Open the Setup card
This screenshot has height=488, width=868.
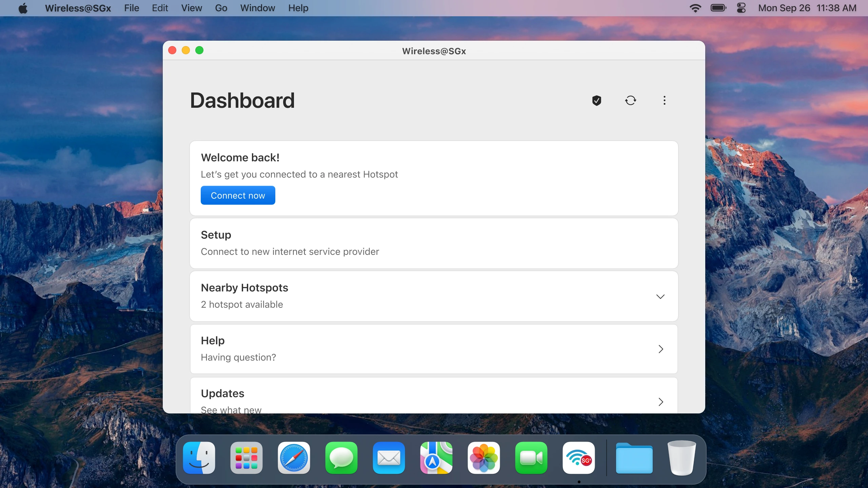pos(434,243)
